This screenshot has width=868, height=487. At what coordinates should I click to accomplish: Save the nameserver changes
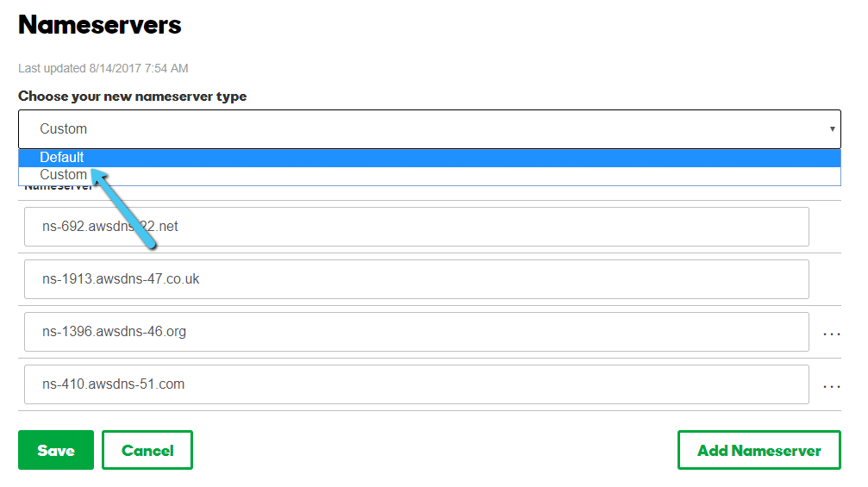[x=56, y=450]
